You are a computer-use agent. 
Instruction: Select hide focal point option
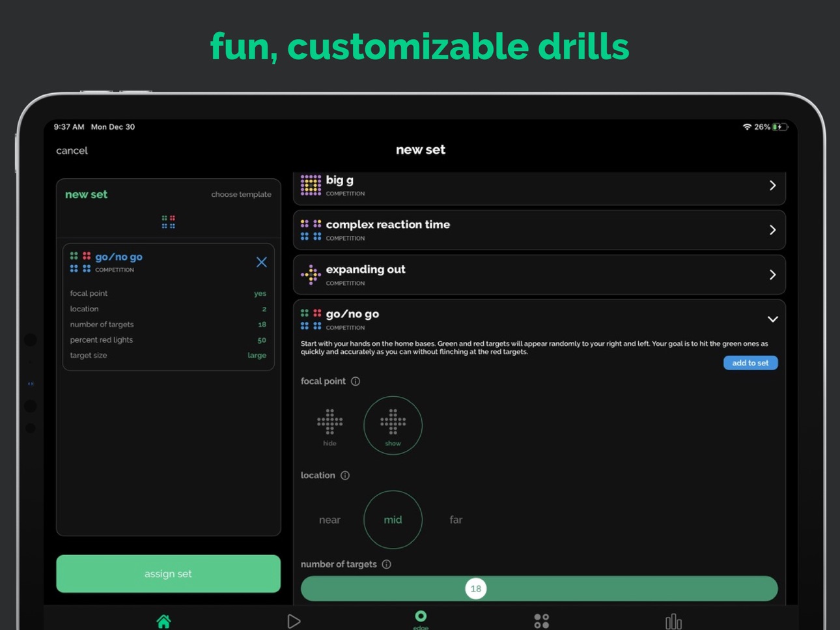point(329,427)
